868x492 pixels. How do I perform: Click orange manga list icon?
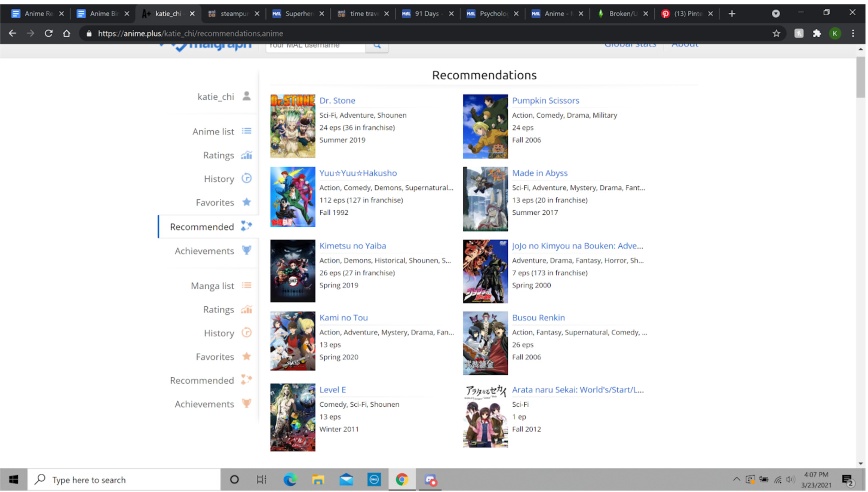point(246,286)
